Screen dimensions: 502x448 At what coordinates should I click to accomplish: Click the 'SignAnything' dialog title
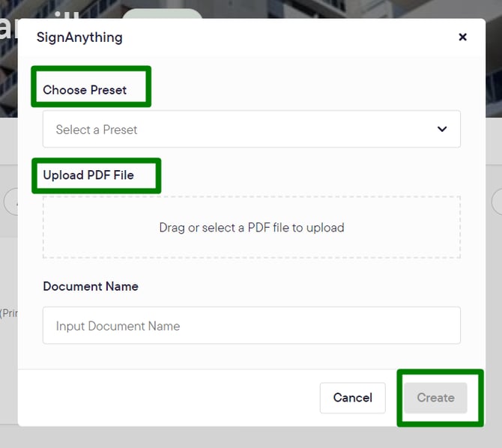pyautogui.click(x=79, y=37)
